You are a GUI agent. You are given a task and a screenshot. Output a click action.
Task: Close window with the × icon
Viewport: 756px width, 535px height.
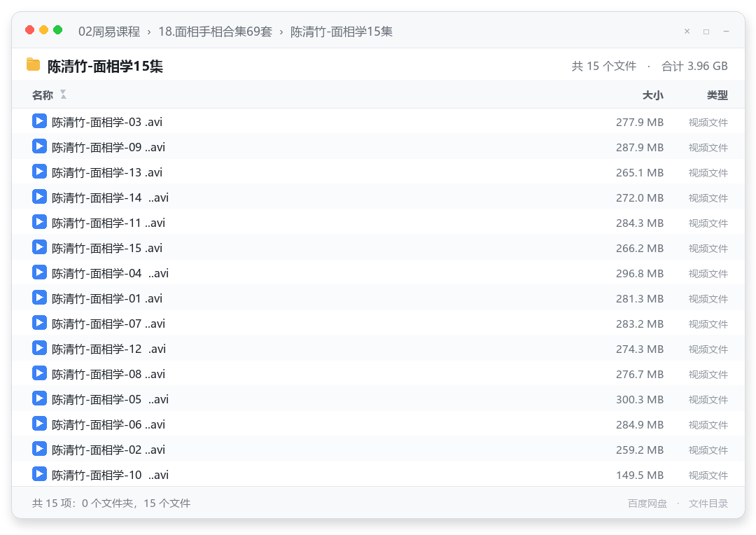(687, 32)
